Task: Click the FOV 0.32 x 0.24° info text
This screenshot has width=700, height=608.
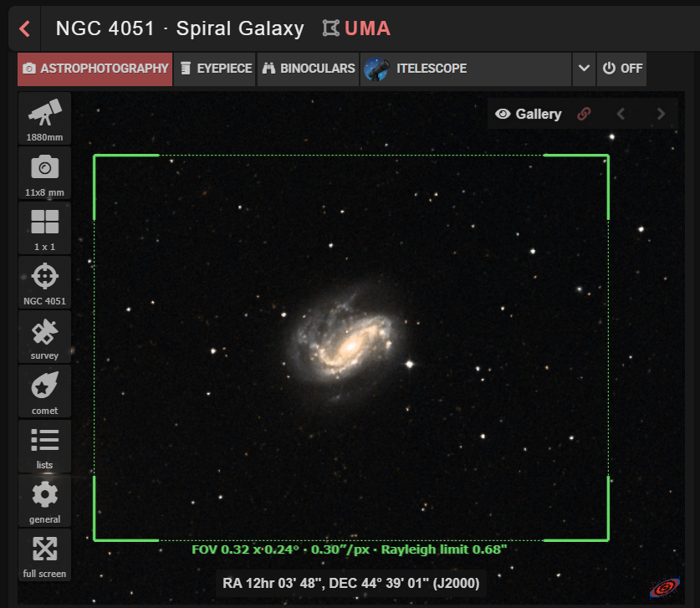Action: tap(349, 549)
